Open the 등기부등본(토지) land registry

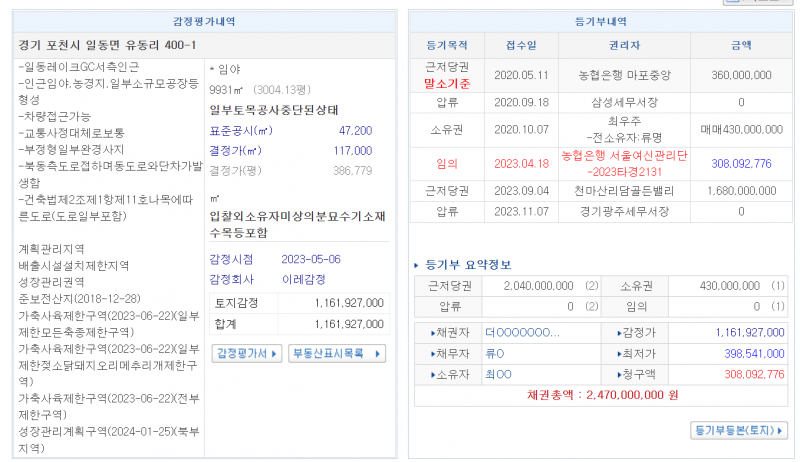click(739, 430)
